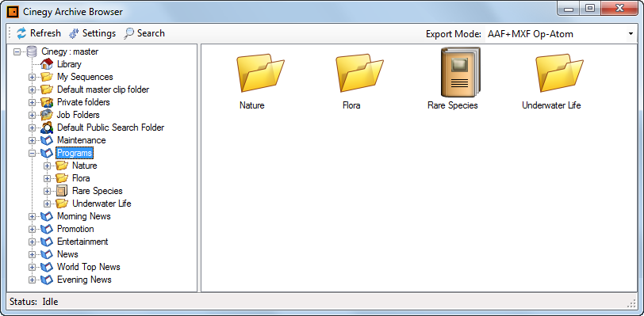Expand the Nature subfolder in tree
This screenshot has width=644, height=316.
point(48,166)
